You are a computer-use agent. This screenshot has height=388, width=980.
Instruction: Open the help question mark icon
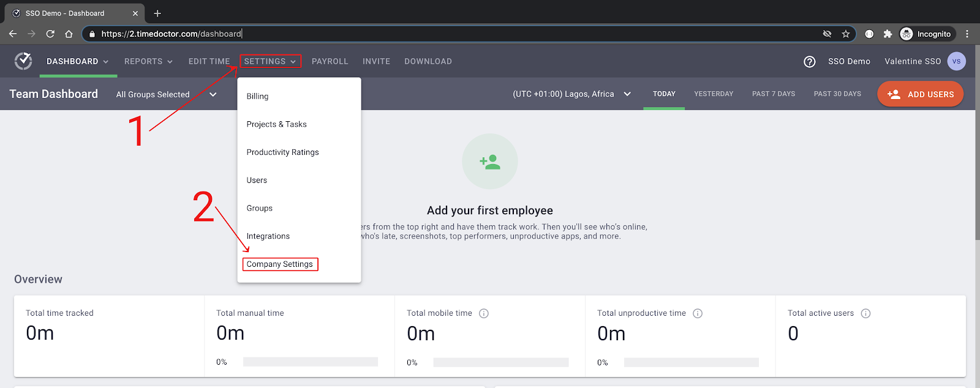point(810,61)
